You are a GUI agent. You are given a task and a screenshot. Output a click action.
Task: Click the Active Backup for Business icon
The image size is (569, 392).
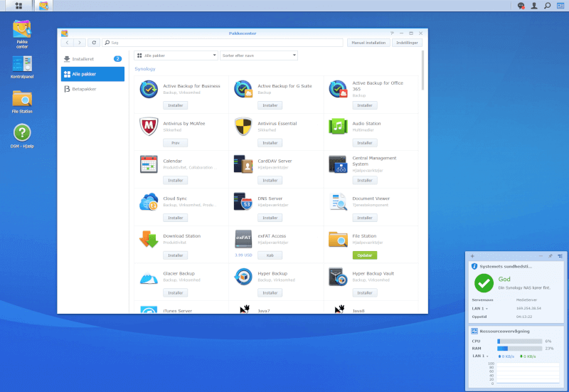149,90
